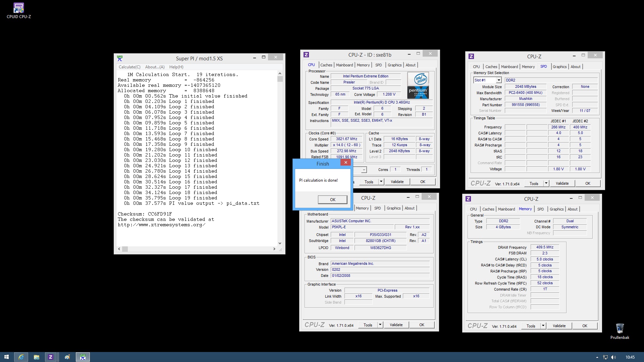Viewport: 644px width, 362px height.
Task: Click Super PI scroll down arrow
Action: click(280, 243)
